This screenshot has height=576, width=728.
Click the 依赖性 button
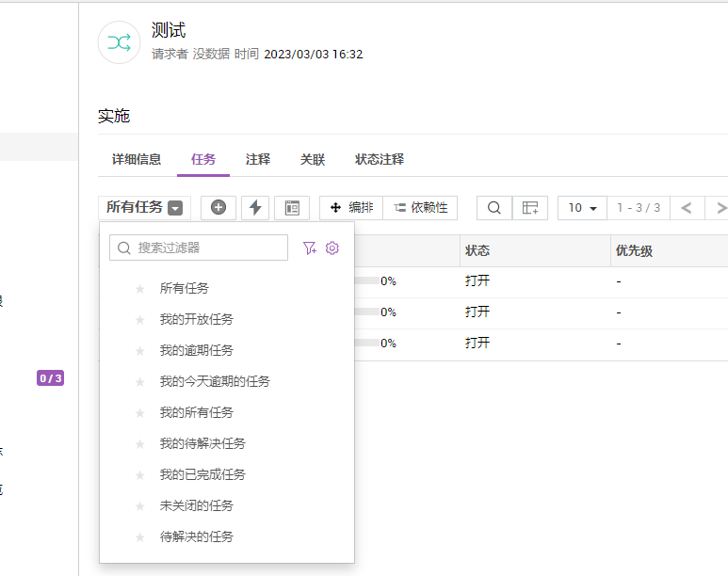pyautogui.click(x=420, y=208)
